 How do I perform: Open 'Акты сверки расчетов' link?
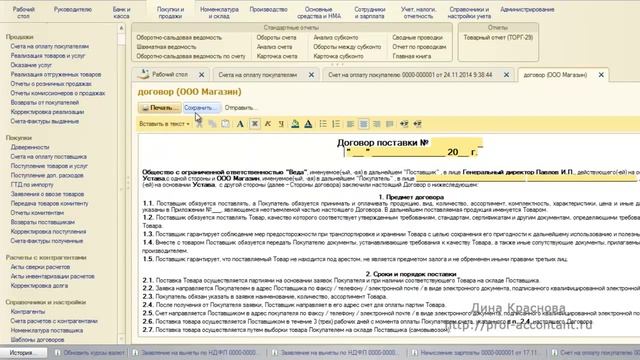pyautogui.click(x=40, y=267)
